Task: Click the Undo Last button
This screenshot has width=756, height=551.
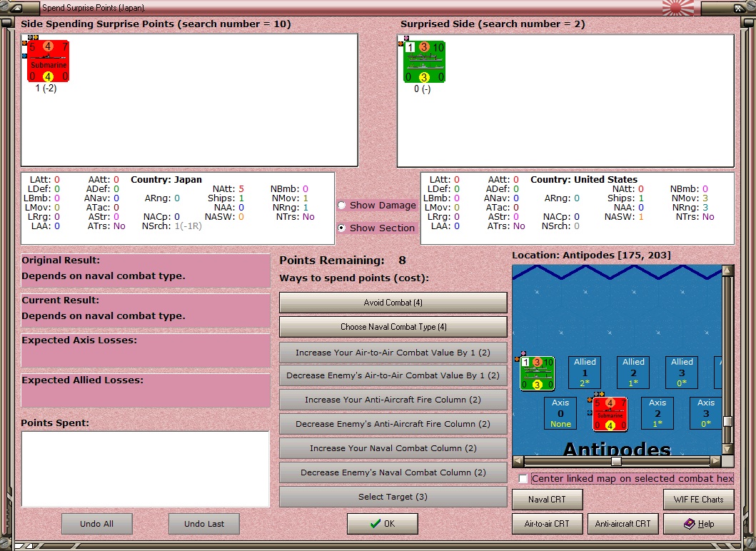Action: click(204, 524)
